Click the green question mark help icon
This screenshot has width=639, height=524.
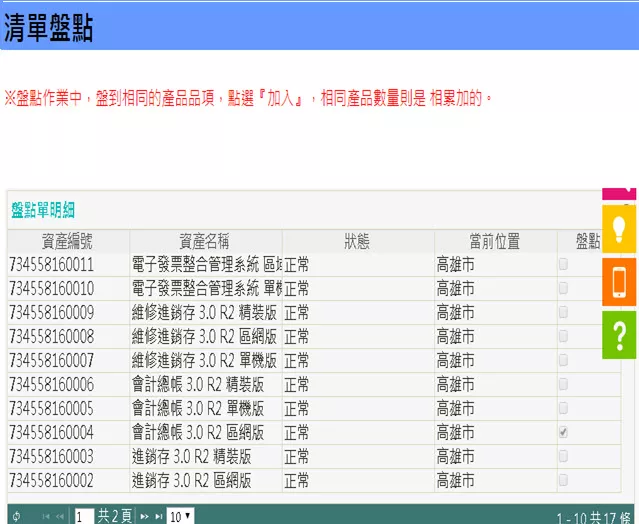pos(619,336)
